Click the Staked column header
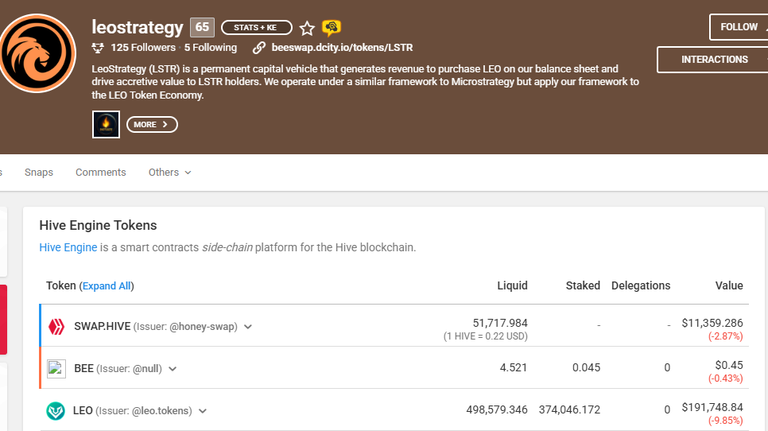 coord(583,286)
